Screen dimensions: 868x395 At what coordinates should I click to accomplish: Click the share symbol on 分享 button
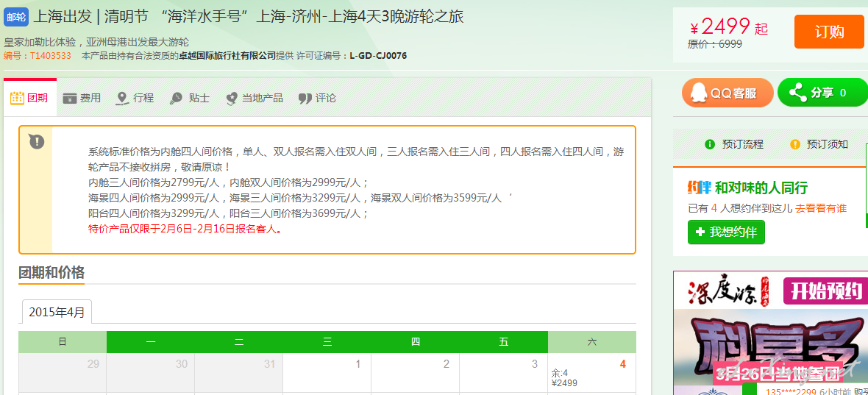(797, 93)
